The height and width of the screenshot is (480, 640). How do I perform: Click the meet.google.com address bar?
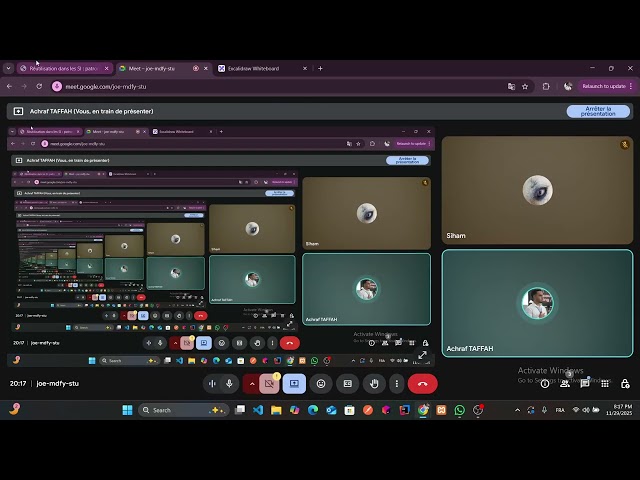click(250, 86)
